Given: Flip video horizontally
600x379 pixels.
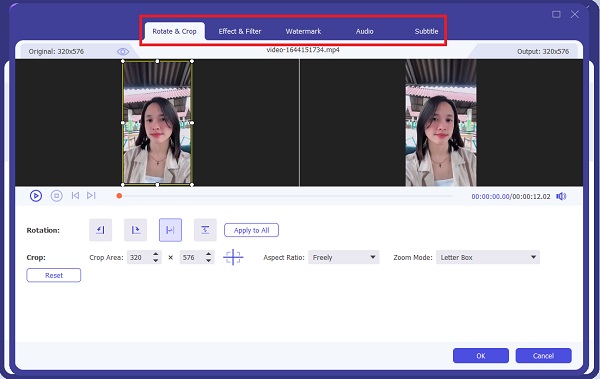Looking at the screenshot, I should 170,230.
